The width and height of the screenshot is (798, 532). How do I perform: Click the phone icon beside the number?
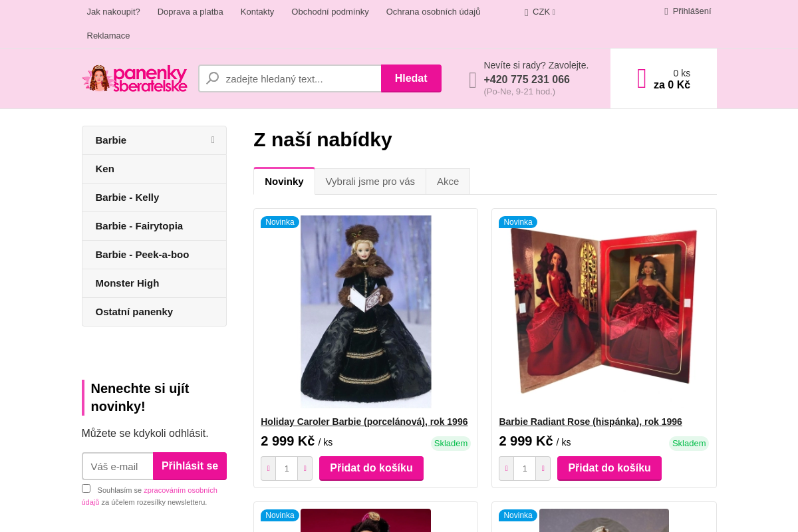(x=473, y=80)
